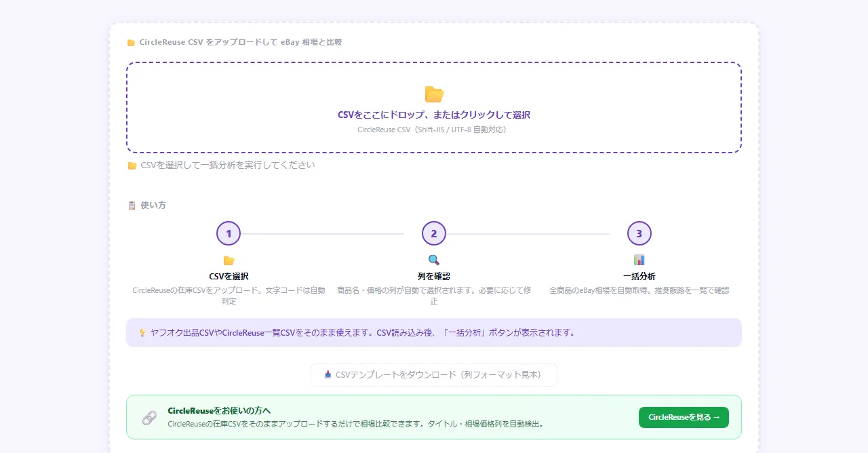
Task: Select step circle number 1
Action: click(229, 233)
